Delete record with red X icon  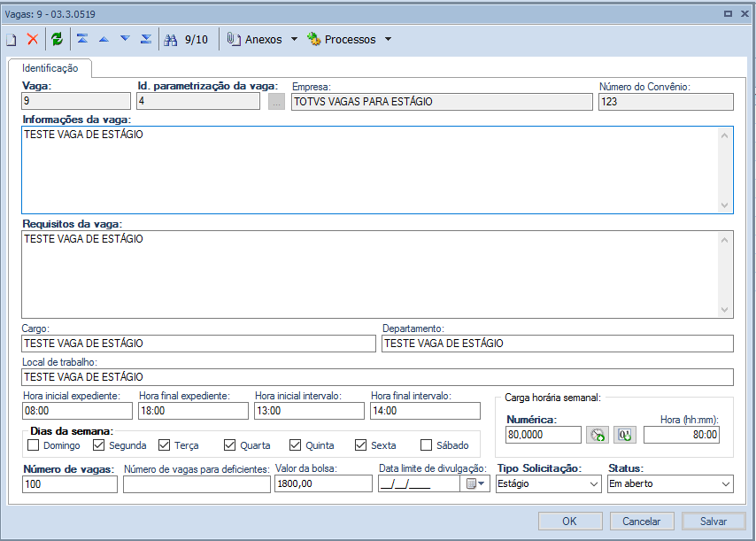[32, 39]
